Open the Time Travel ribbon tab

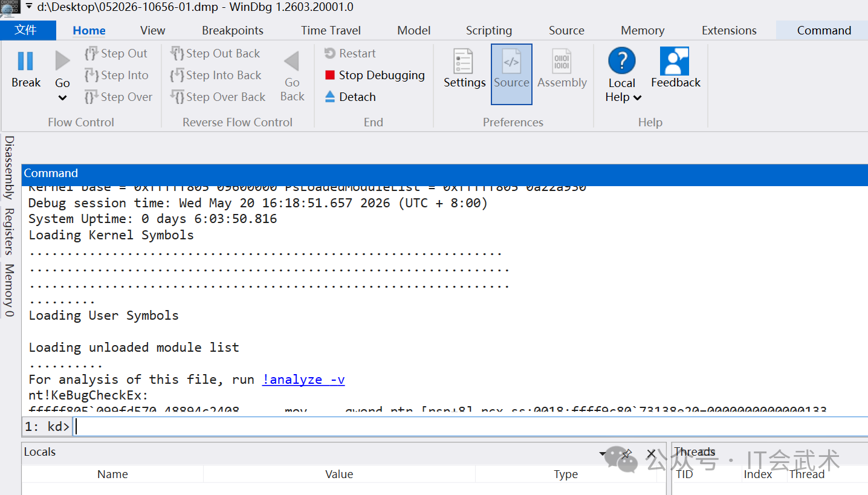(331, 31)
